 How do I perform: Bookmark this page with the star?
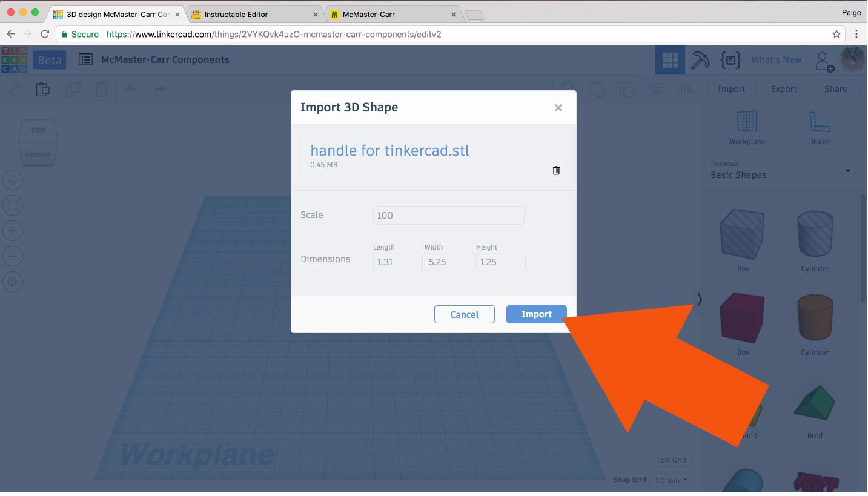click(x=837, y=34)
